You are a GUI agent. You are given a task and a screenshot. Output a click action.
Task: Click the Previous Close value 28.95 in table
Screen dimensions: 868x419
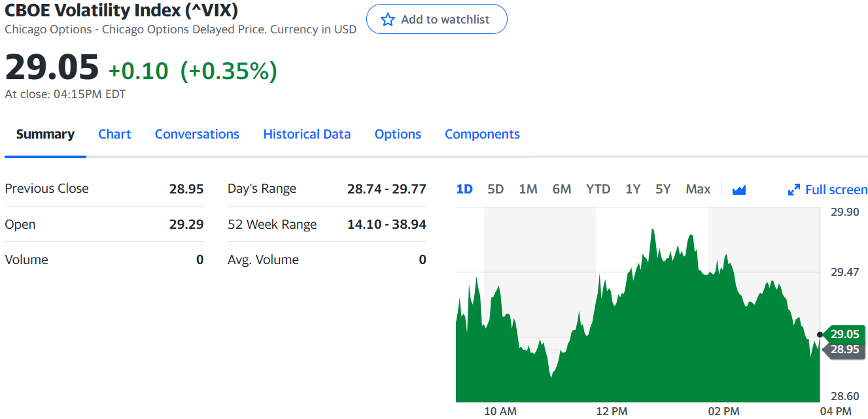[x=186, y=189]
